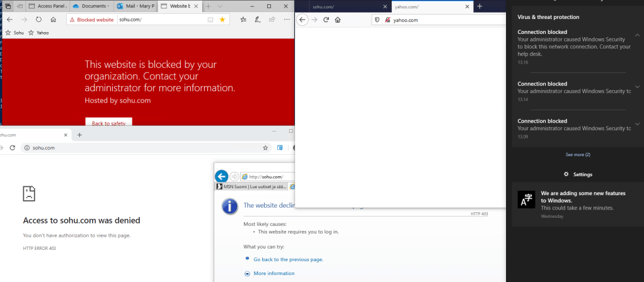Click Go back to the previous page link

(x=288, y=259)
